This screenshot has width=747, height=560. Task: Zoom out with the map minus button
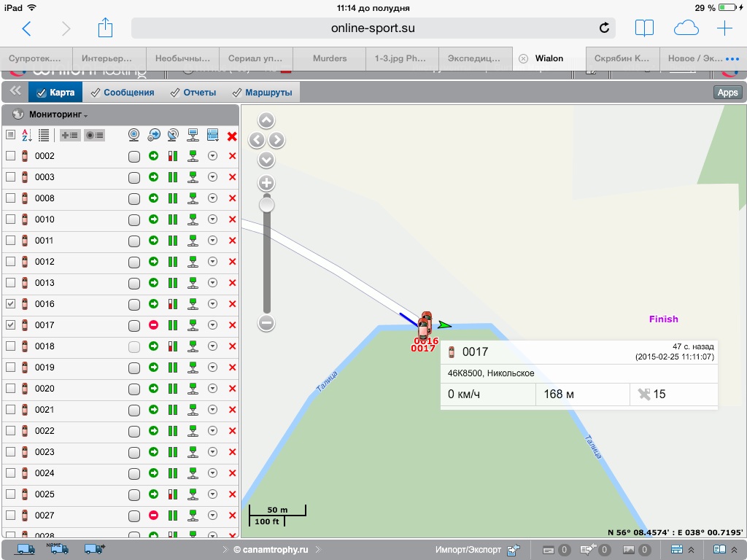coord(266,322)
